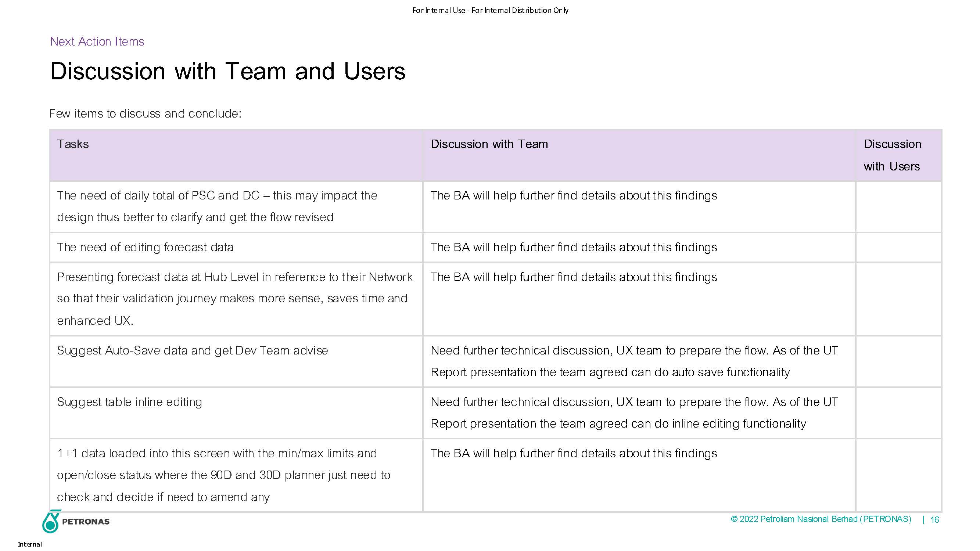
Task: Click the copyright Petroliam Nasional Berhad footer
Action: (821, 519)
